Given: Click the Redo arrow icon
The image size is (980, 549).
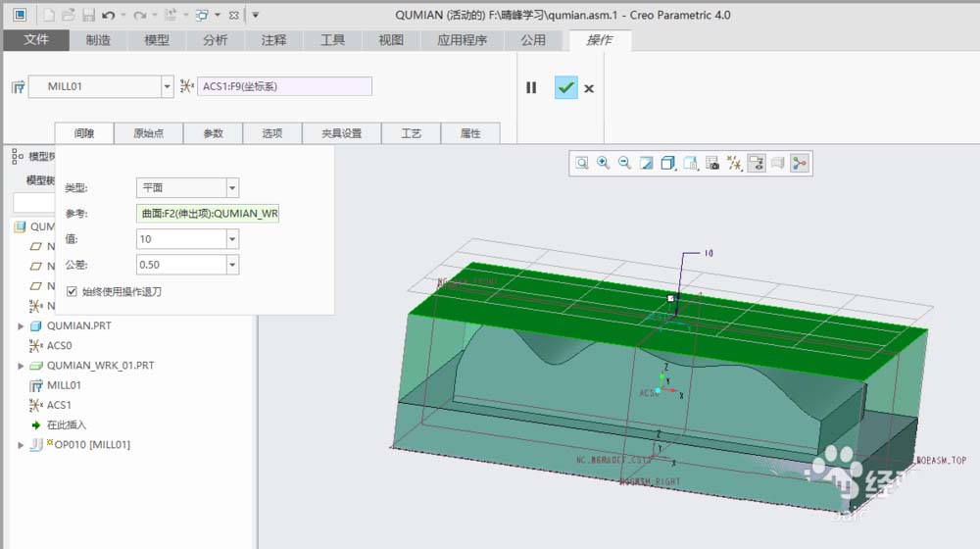Looking at the screenshot, I should 140,15.
